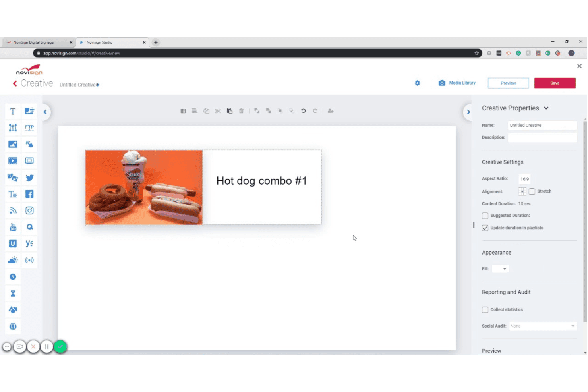
Task: Enable Suggested Duration checkbox
Action: [x=485, y=216]
